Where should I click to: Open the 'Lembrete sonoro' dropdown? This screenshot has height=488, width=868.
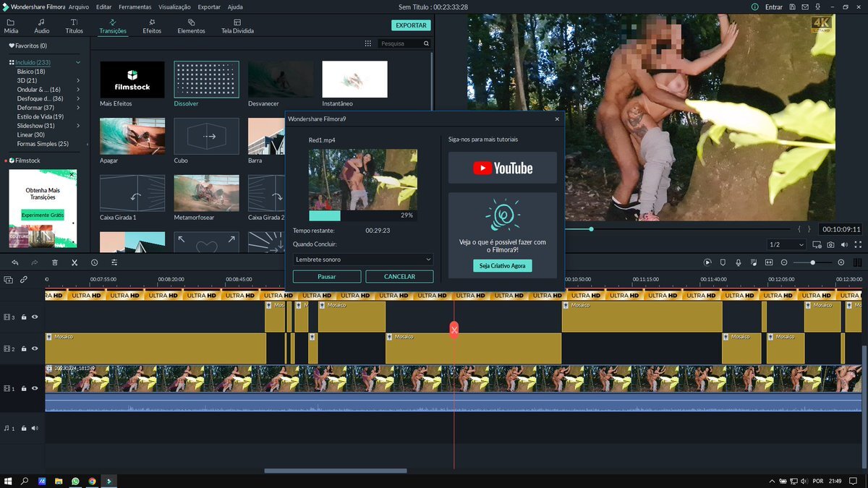[x=363, y=259]
